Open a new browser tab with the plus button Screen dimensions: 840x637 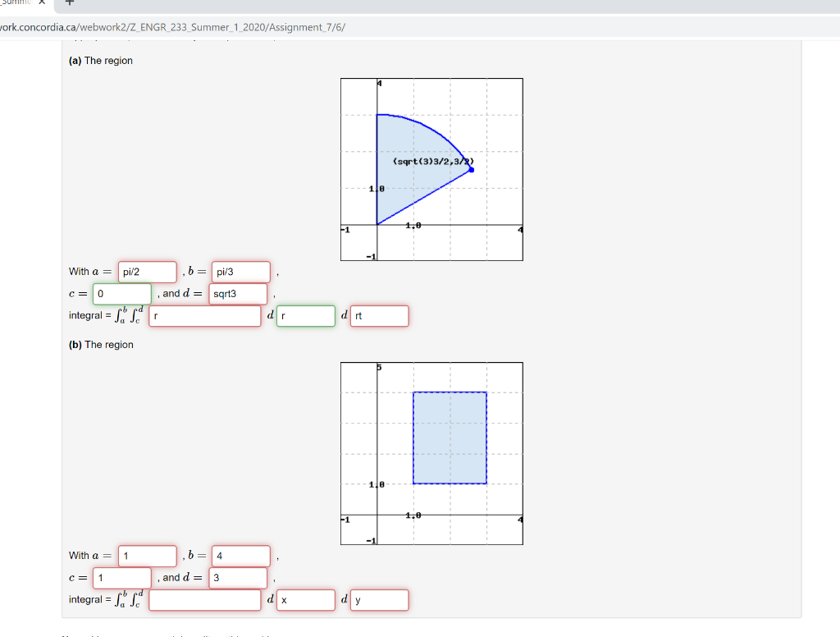pos(69,7)
